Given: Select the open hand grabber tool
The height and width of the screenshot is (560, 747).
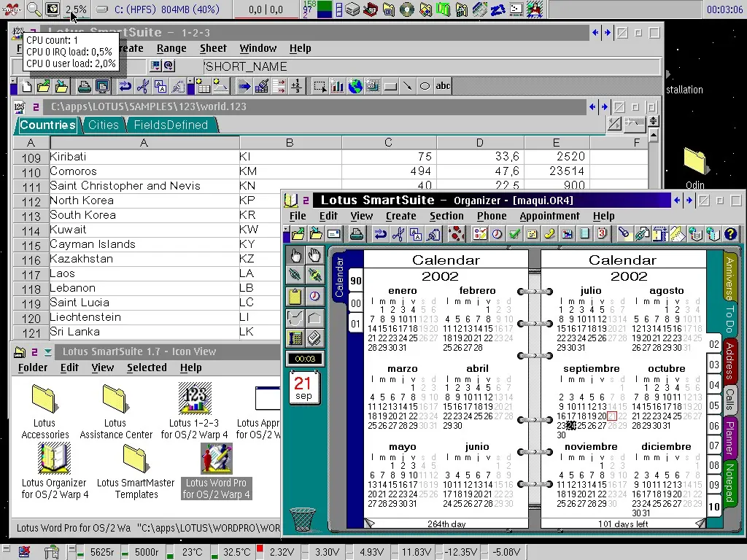Looking at the screenshot, I should click(x=314, y=256).
